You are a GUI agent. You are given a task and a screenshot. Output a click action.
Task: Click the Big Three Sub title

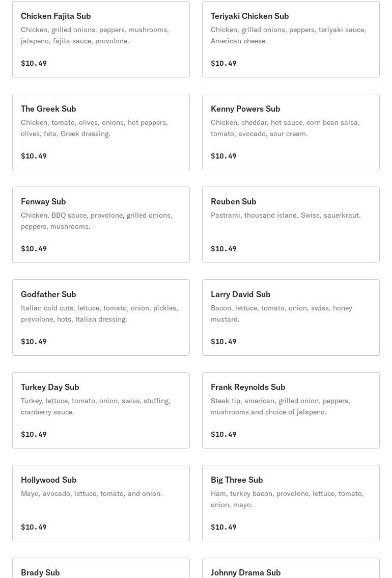point(237,480)
